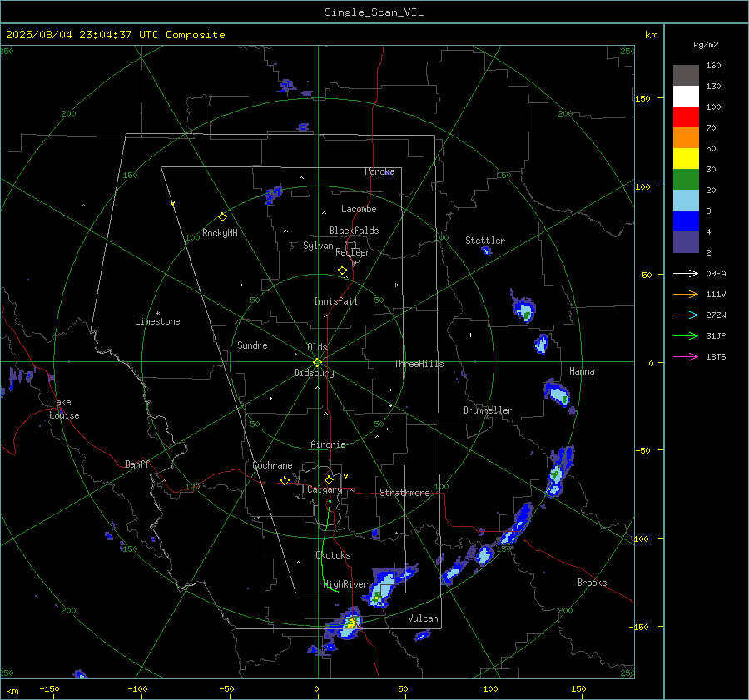Click the ThreeHills label
The height and width of the screenshot is (700, 749).
pyautogui.click(x=419, y=364)
